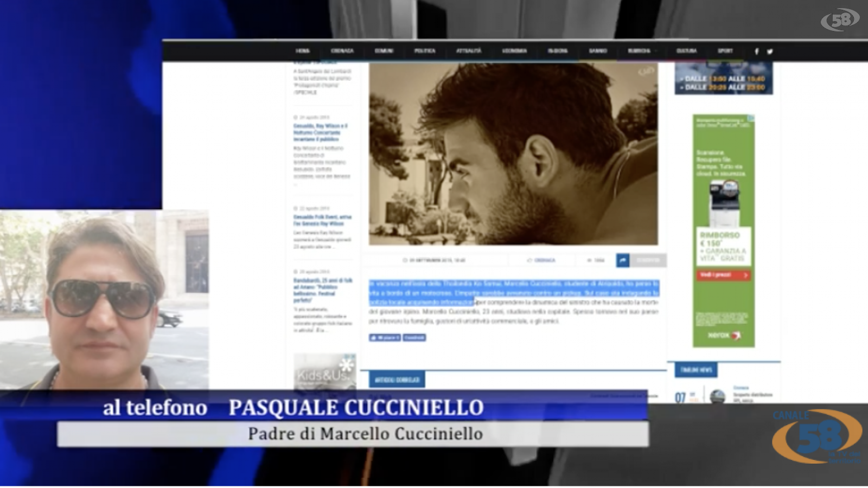868x488 pixels.
Task: Select the Articoli correlati tab
Action: click(397, 380)
